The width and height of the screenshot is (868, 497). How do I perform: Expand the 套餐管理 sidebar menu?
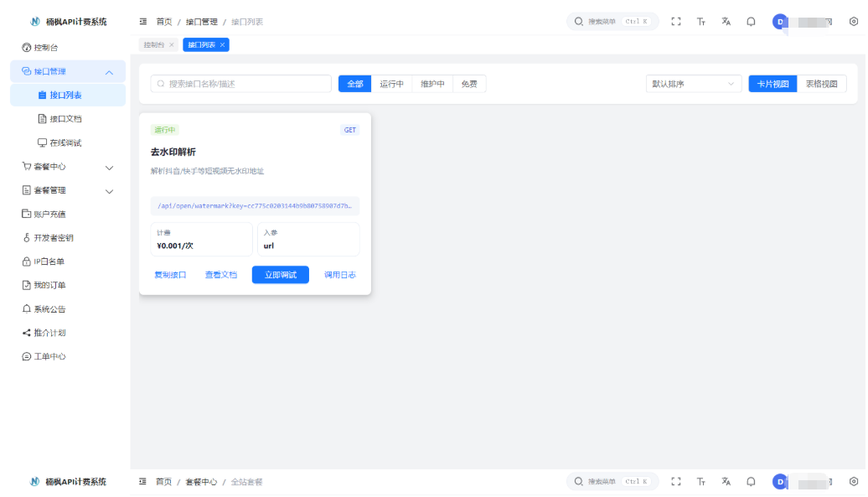pos(67,190)
